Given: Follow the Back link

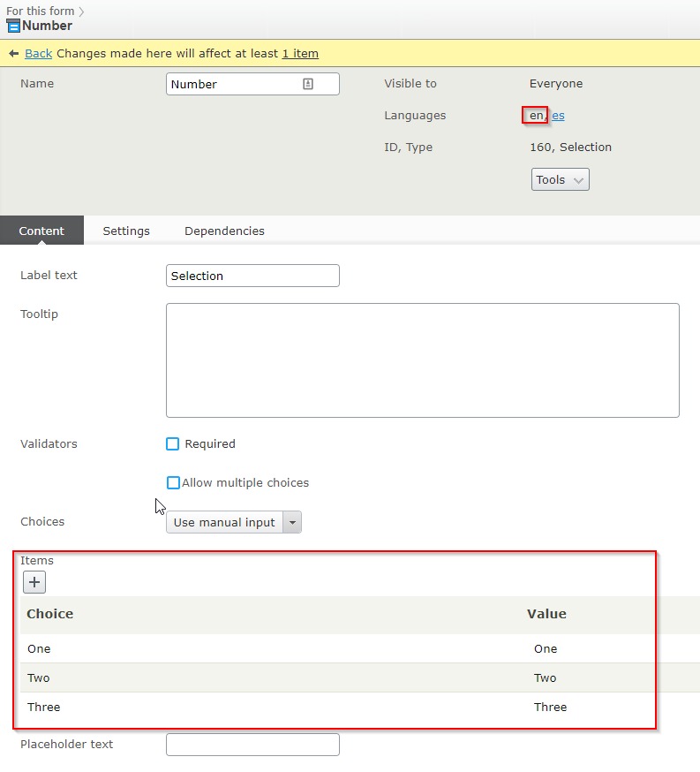Looking at the screenshot, I should pyautogui.click(x=38, y=54).
